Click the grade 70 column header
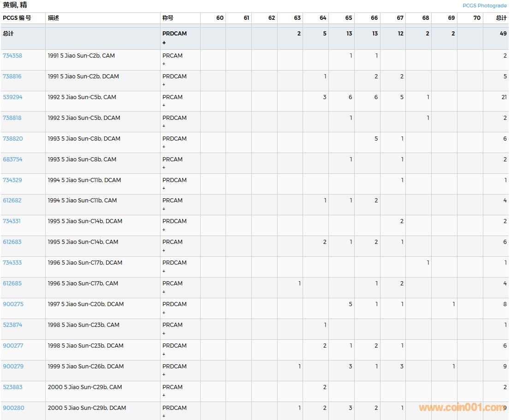 (476, 18)
